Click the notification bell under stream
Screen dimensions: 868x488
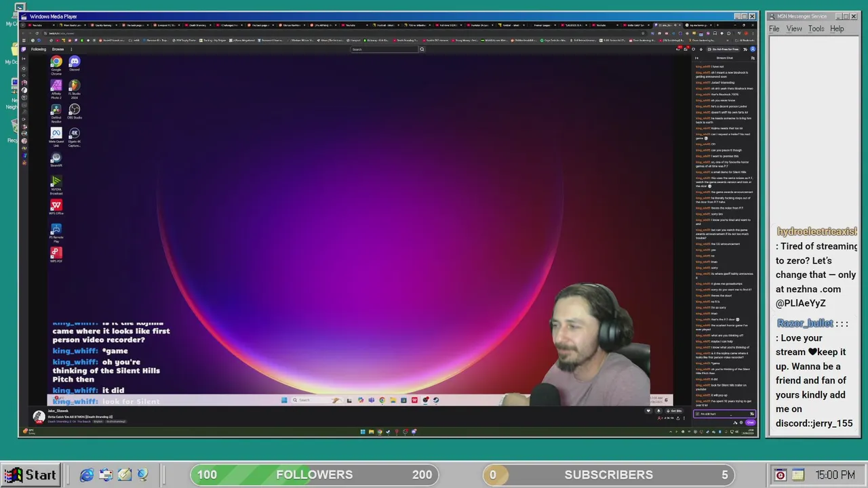pyautogui.click(x=658, y=411)
